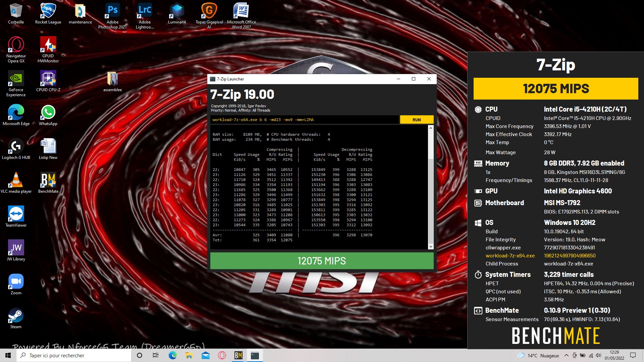This screenshot has height=362, width=644.
Task: Click CPU name Intel Core i5-4210H
Action: click(585, 109)
